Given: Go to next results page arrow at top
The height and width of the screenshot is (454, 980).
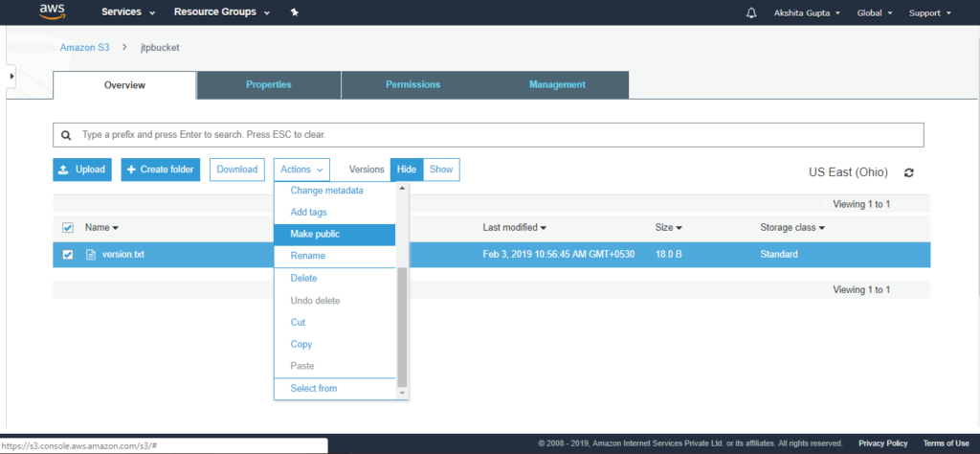Looking at the screenshot, I should [x=898, y=204].
